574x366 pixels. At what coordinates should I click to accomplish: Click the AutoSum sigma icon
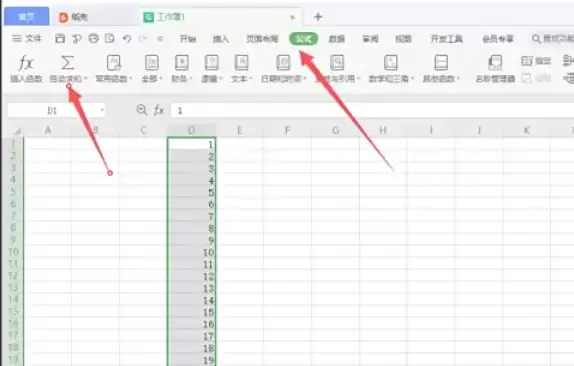[67, 63]
